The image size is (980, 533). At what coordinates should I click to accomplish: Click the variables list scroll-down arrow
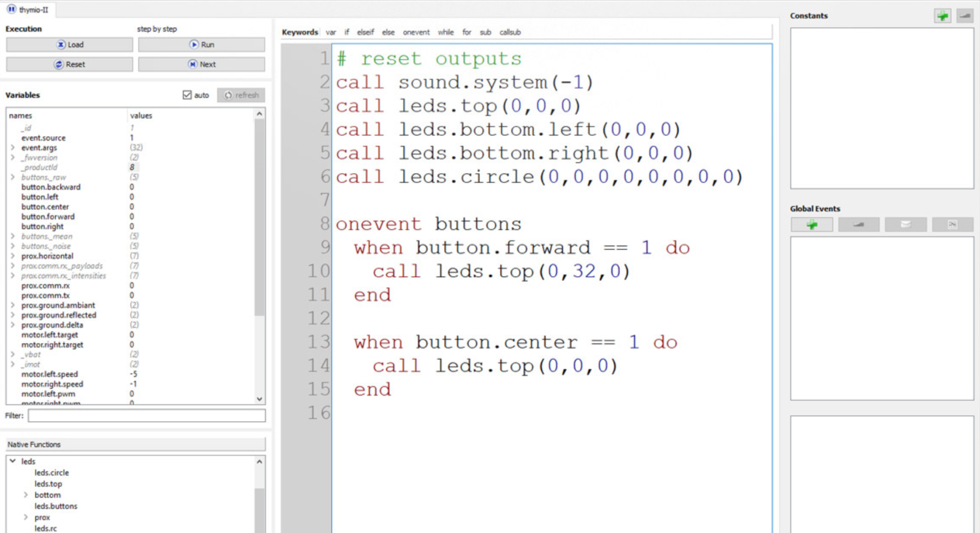click(x=260, y=399)
